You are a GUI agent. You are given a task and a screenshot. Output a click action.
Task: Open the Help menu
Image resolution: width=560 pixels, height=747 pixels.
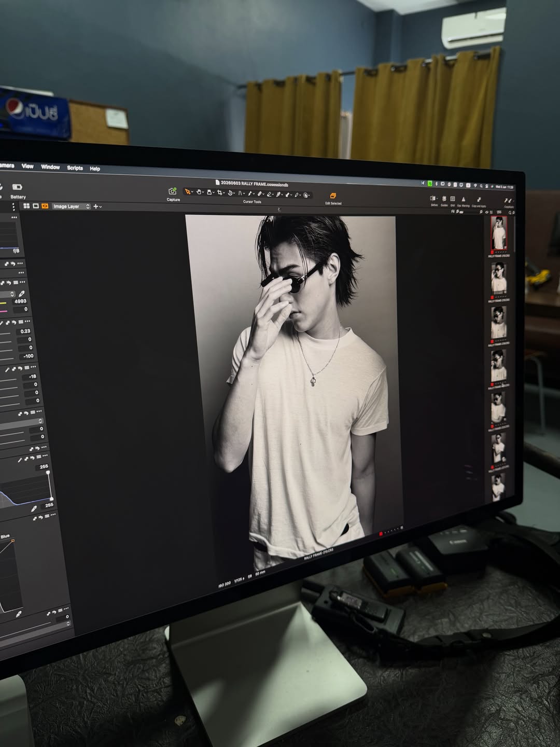95,169
